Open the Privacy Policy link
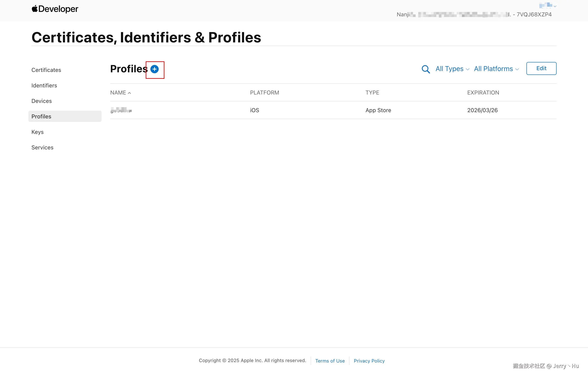 click(369, 361)
